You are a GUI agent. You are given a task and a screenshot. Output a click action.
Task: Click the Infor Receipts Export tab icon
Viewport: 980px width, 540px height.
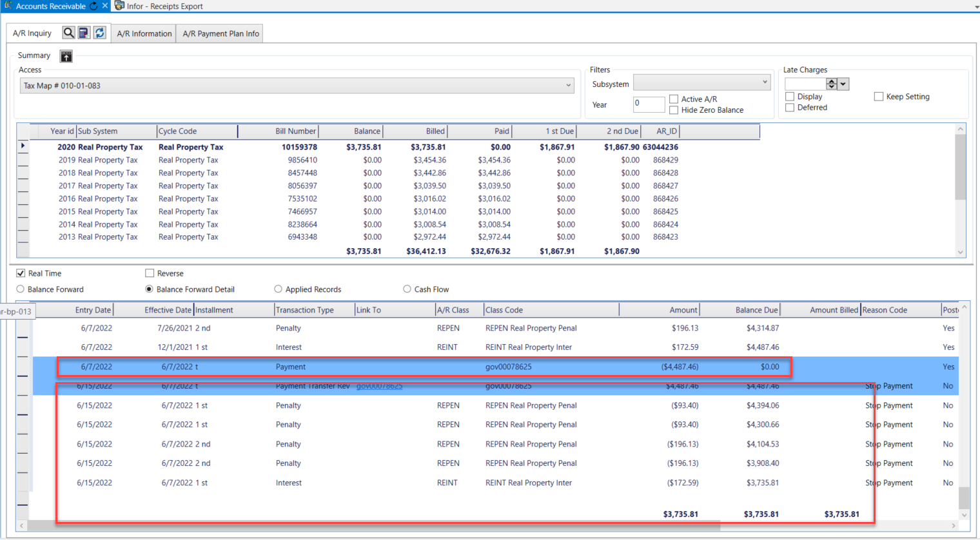[119, 6]
